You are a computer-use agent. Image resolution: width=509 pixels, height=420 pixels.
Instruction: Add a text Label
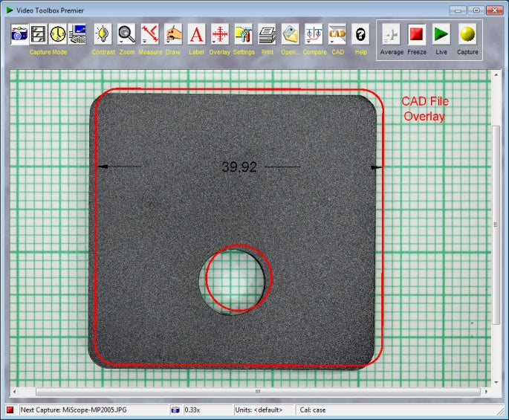coord(196,34)
